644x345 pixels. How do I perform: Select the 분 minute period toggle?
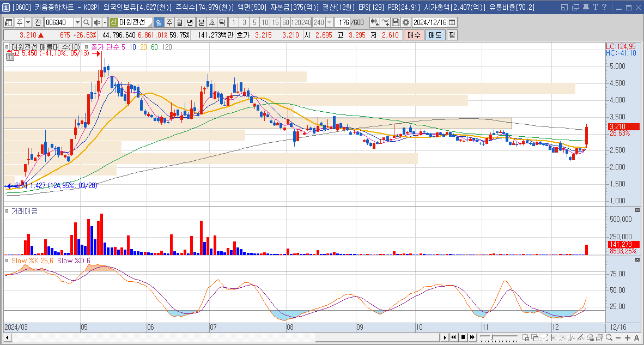coord(201,22)
